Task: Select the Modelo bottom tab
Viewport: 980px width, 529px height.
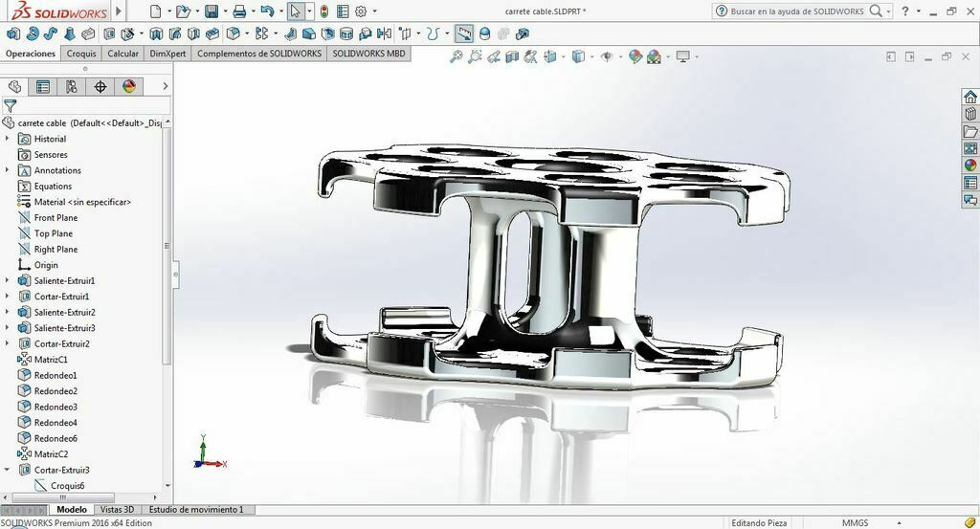Action: pyautogui.click(x=71, y=510)
